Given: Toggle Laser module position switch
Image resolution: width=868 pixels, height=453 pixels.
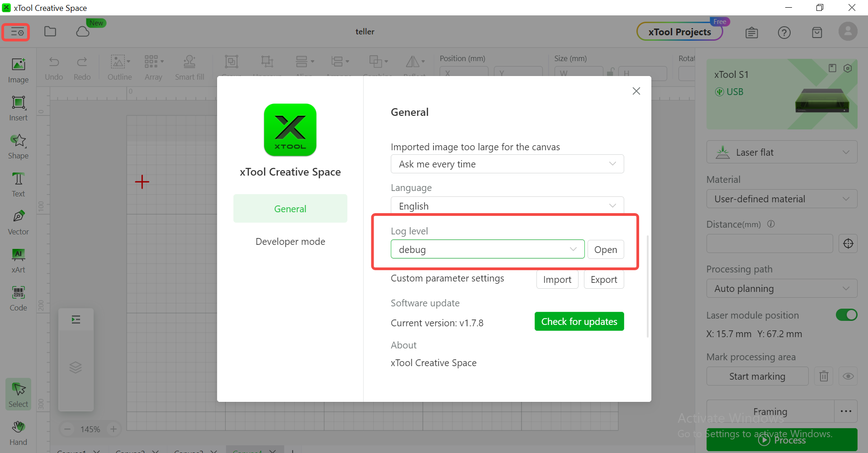Looking at the screenshot, I should click(x=846, y=315).
